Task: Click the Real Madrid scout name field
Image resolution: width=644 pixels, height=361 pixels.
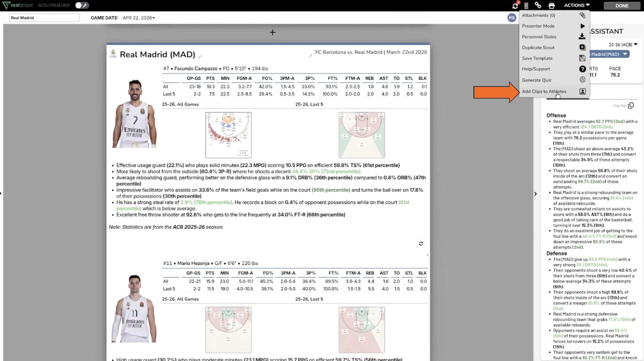Action: tap(44, 18)
